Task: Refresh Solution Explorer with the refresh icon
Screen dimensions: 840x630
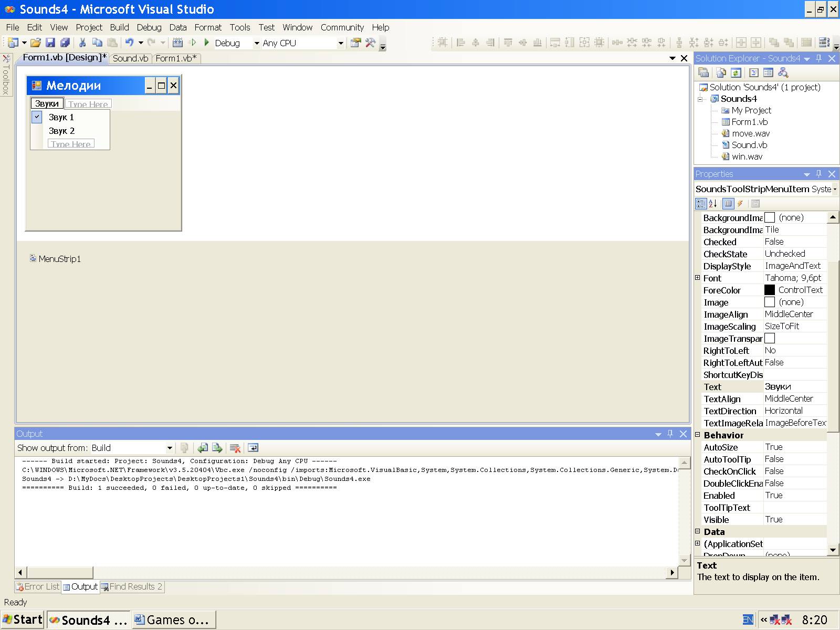Action: pos(736,73)
